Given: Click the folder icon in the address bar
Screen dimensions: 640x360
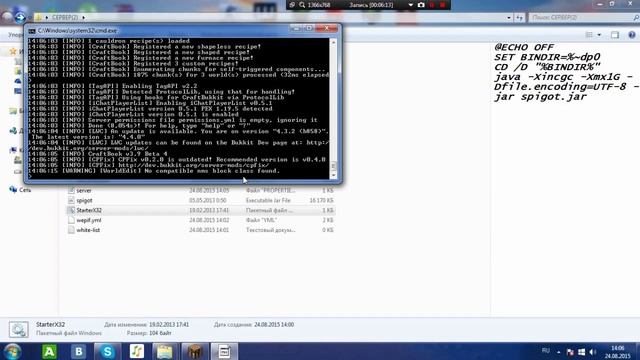Looking at the screenshot, I should pyautogui.click(x=38, y=17).
